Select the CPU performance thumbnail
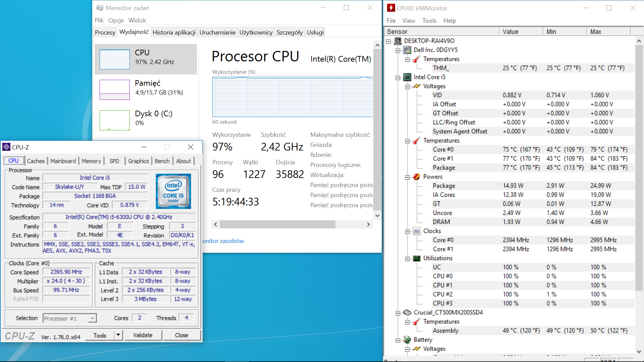 115,59
